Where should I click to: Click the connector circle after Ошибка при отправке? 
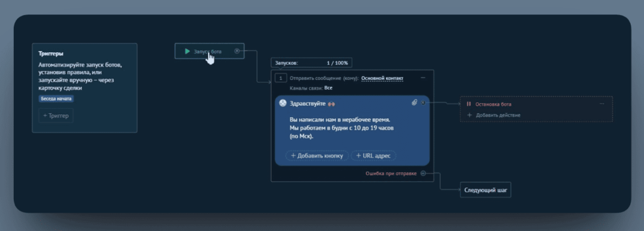click(423, 174)
